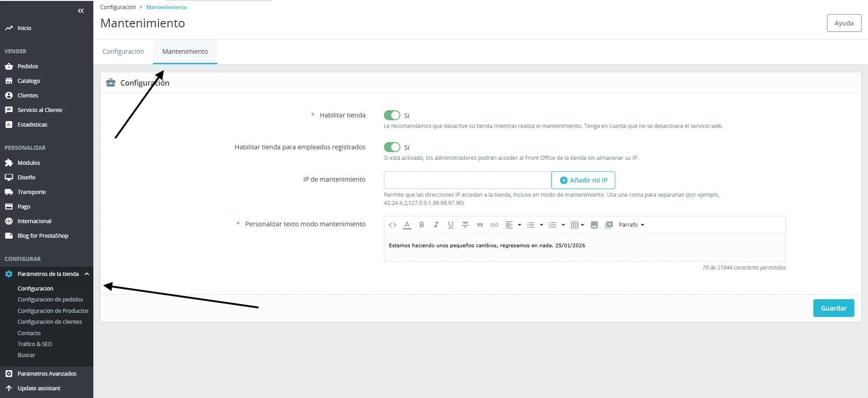Image resolution: width=868 pixels, height=398 pixels.
Task: Click the bullet list icon
Action: [531, 225]
